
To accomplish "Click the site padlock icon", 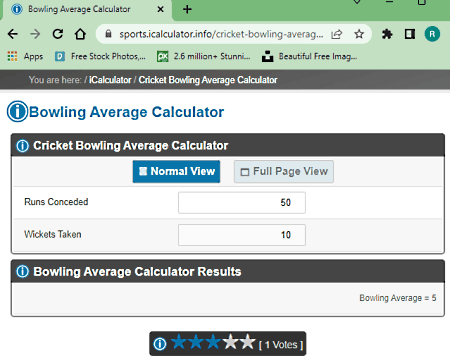I will [x=108, y=34].
